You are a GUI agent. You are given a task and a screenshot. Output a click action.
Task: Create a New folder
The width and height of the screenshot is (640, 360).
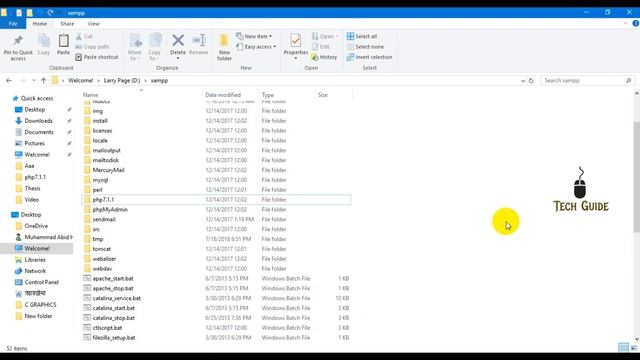(224, 47)
